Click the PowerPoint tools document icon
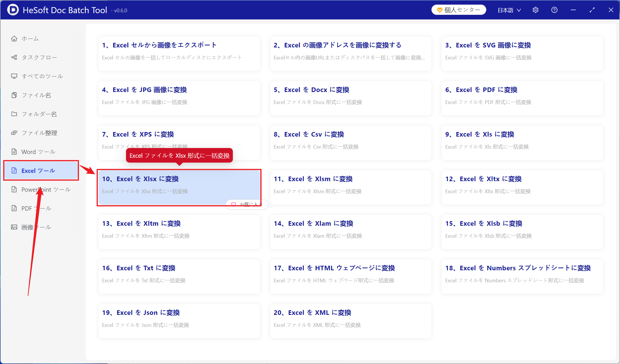 pos(14,189)
